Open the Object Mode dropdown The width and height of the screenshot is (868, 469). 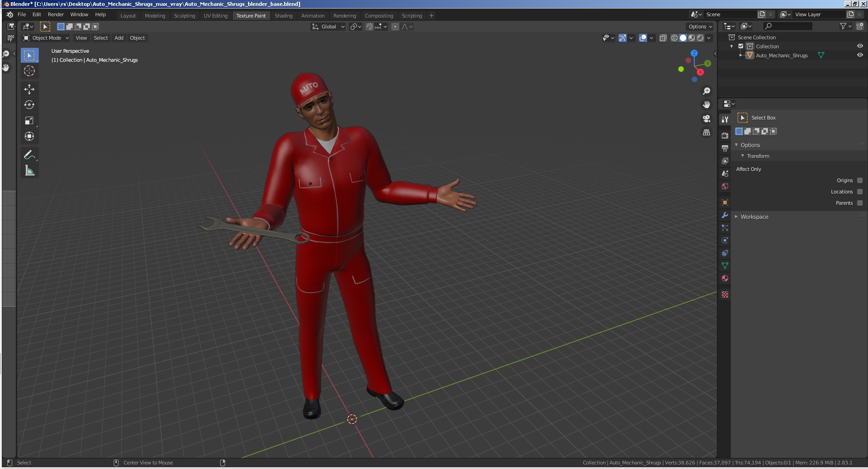coord(46,38)
